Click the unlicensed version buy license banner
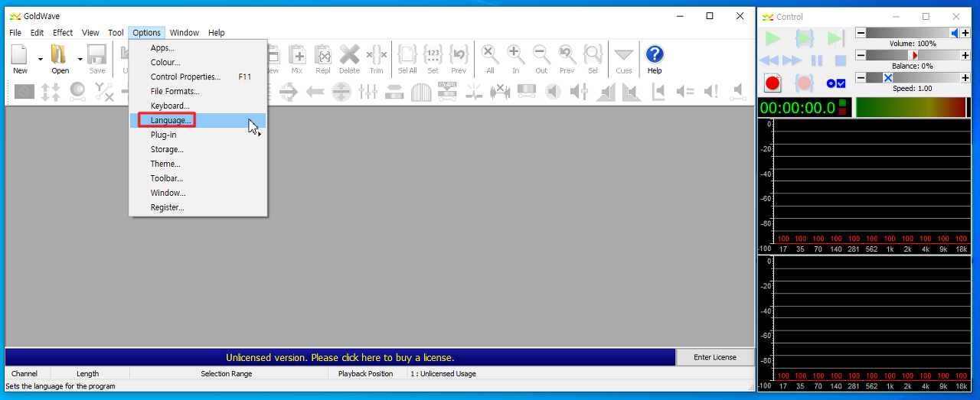Image resolution: width=980 pixels, height=400 pixels. [340, 357]
